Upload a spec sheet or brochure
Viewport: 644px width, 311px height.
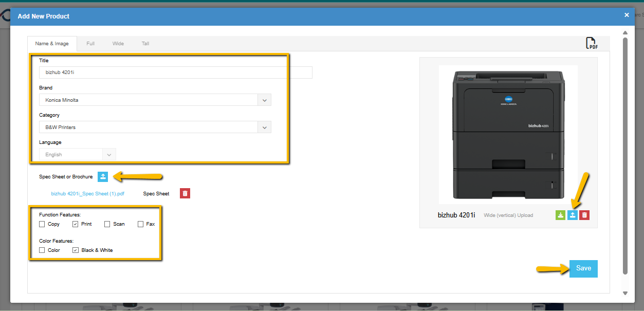coord(103,177)
